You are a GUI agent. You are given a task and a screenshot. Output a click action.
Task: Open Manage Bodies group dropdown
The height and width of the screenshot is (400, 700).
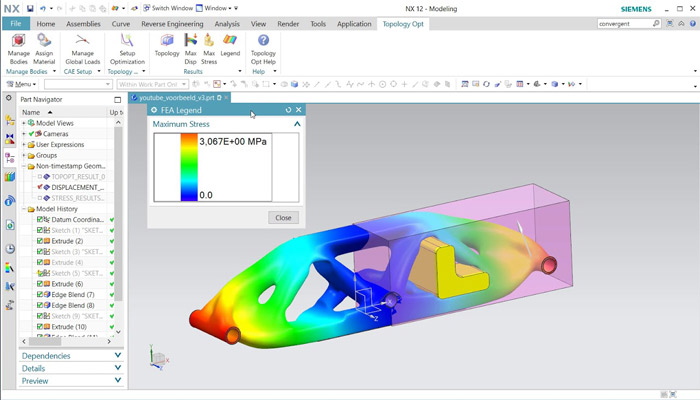tap(54, 71)
